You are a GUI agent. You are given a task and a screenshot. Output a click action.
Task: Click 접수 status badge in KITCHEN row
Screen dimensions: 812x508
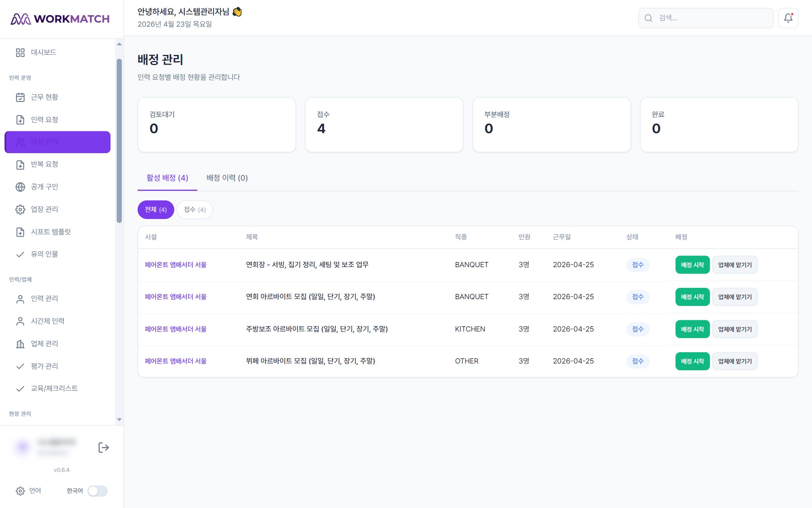(x=638, y=329)
